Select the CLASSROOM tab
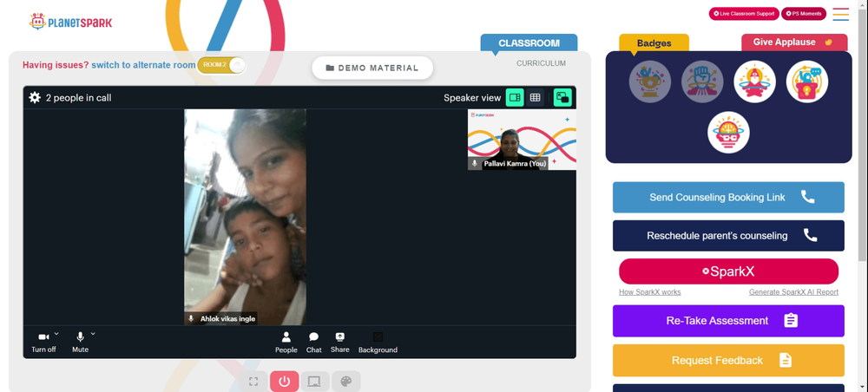Image resolution: width=868 pixels, height=392 pixels. 529,43
